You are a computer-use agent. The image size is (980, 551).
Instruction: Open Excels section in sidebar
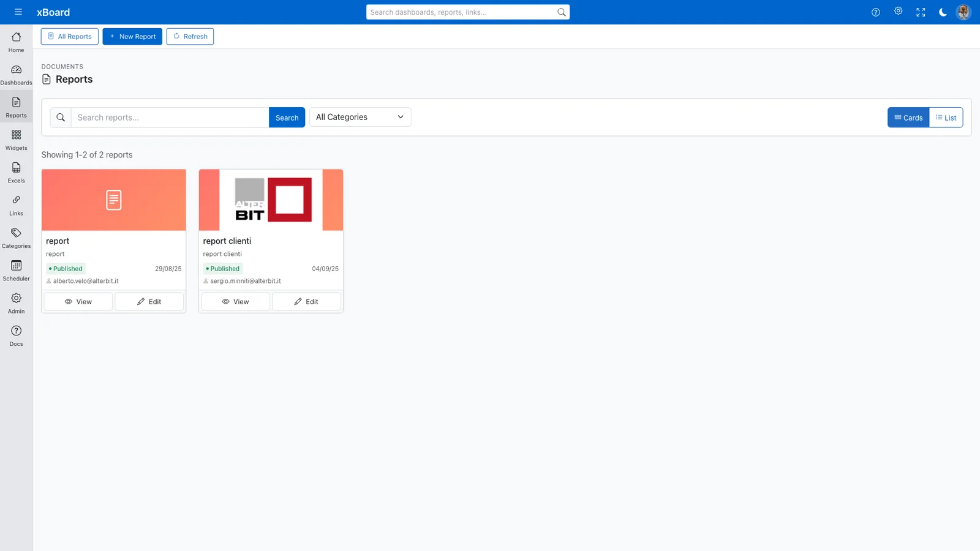(17, 173)
